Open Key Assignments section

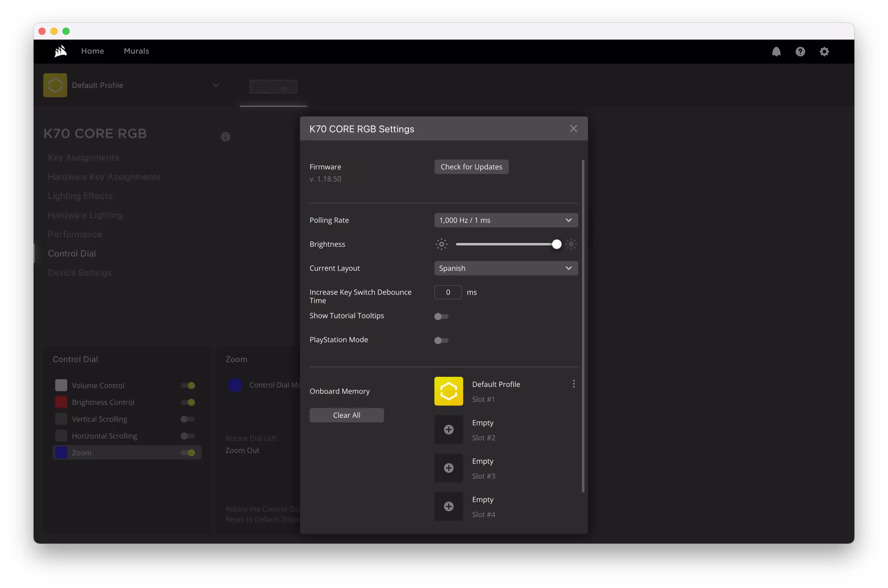coord(83,157)
